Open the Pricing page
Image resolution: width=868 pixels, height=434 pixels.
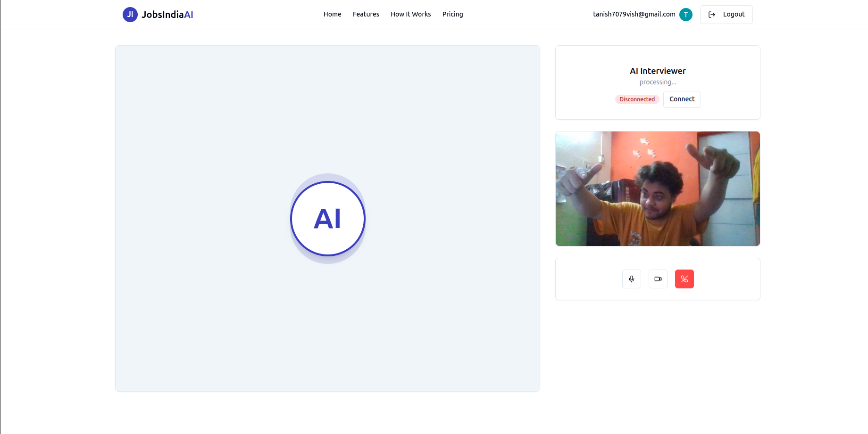pyautogui.click(x=452, y=14)
